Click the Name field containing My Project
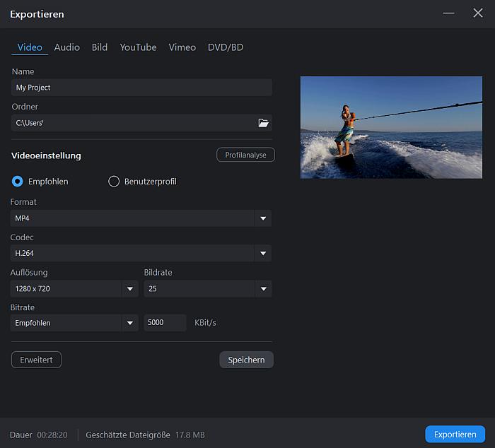Screen dimensions: 495x448 pos(141,88)
